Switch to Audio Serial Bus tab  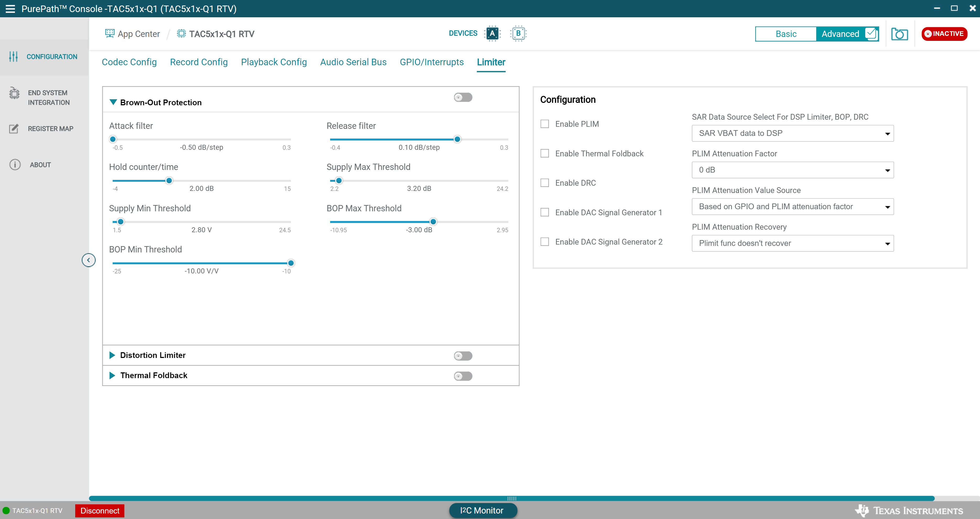pyautogui.click(x=353, y=62)
